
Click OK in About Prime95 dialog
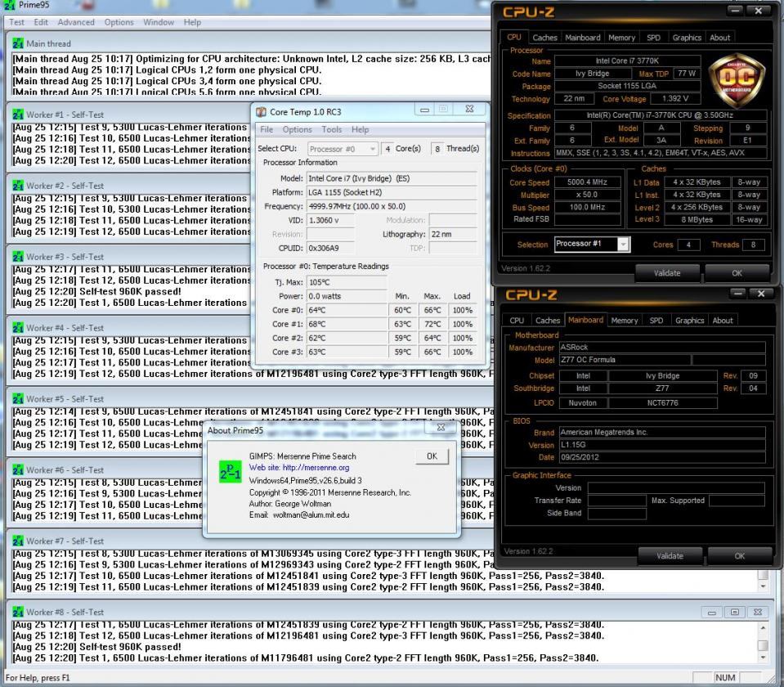pyautogui.click(x=432, y=456)
